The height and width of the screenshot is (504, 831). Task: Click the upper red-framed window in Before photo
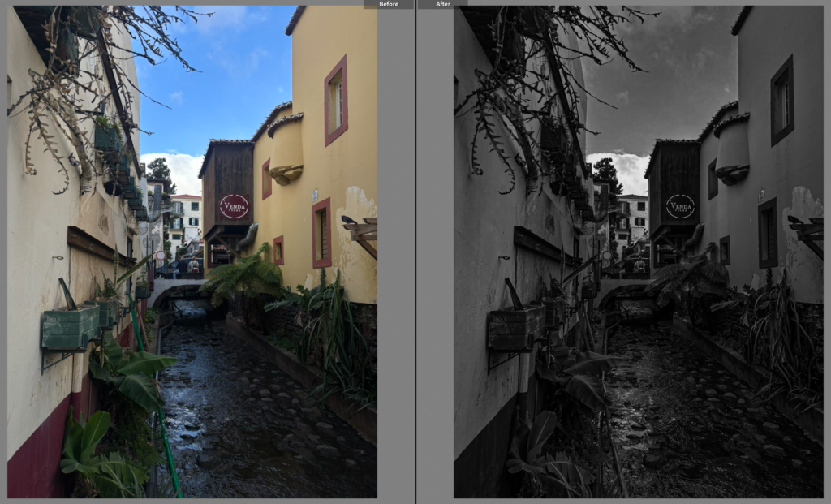[x=335, y=100]
